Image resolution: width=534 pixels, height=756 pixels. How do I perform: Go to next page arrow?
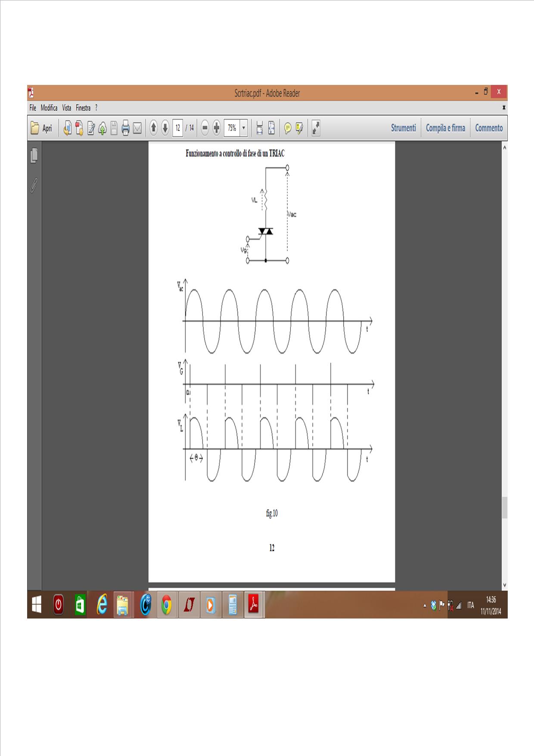[165, 128]
